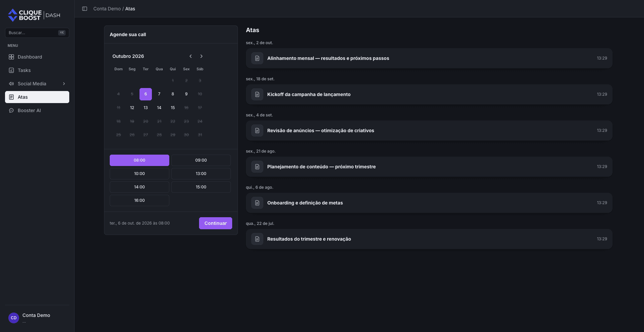Open the Booster AI menu item
The width and height of the screenshot is (644, 332).
37,110
